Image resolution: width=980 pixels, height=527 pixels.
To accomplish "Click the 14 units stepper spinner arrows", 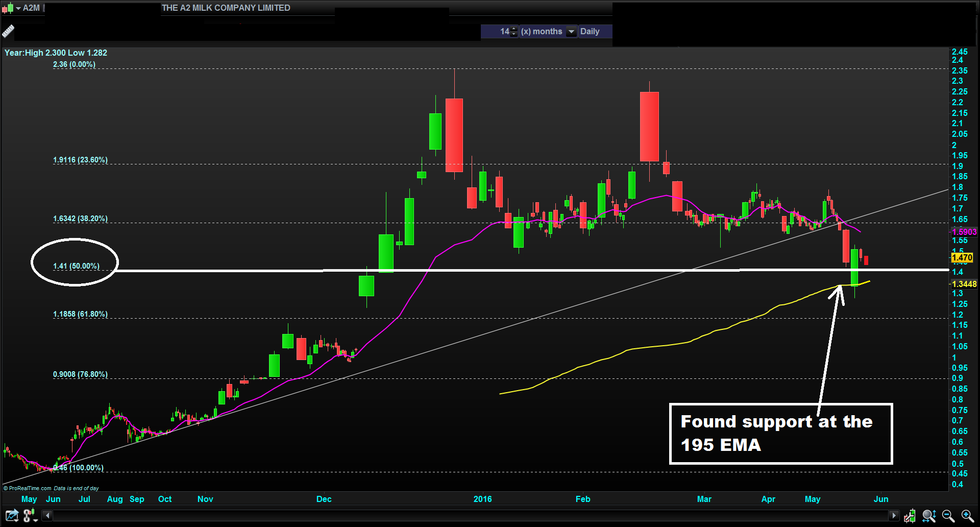I will point(514,31).
